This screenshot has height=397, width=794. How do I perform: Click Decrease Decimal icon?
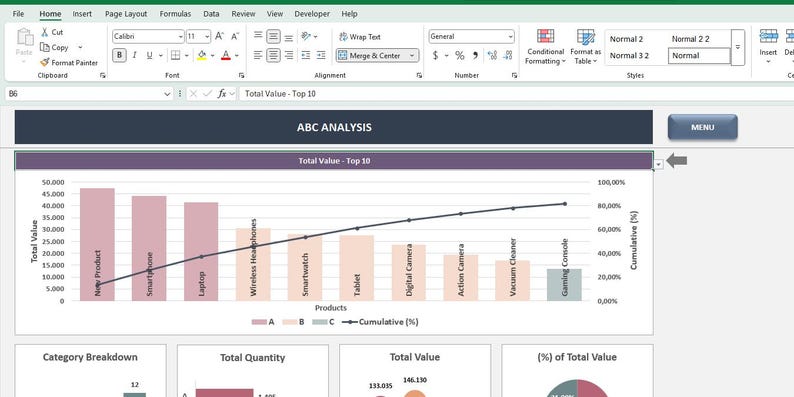coord(508,55)
